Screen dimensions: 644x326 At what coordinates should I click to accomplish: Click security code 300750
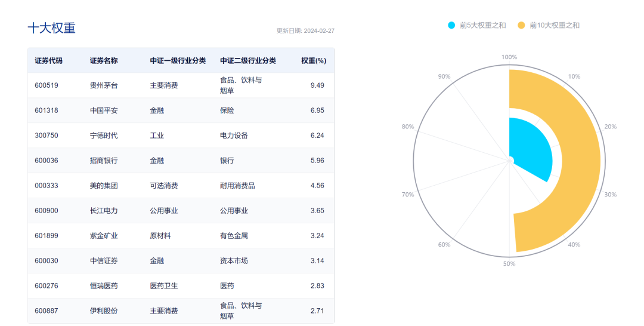[47, 136]
